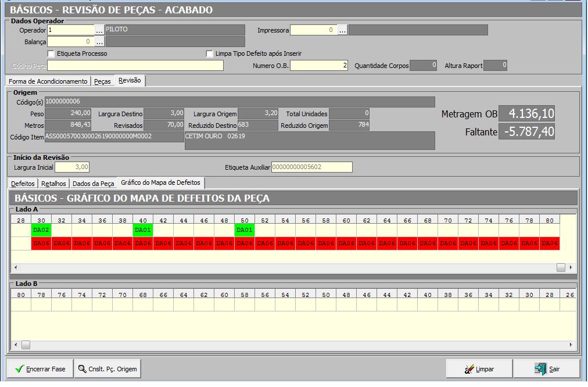Click the Sair exit door icon
Screen dimensions: 588x387
pos(541,369)
